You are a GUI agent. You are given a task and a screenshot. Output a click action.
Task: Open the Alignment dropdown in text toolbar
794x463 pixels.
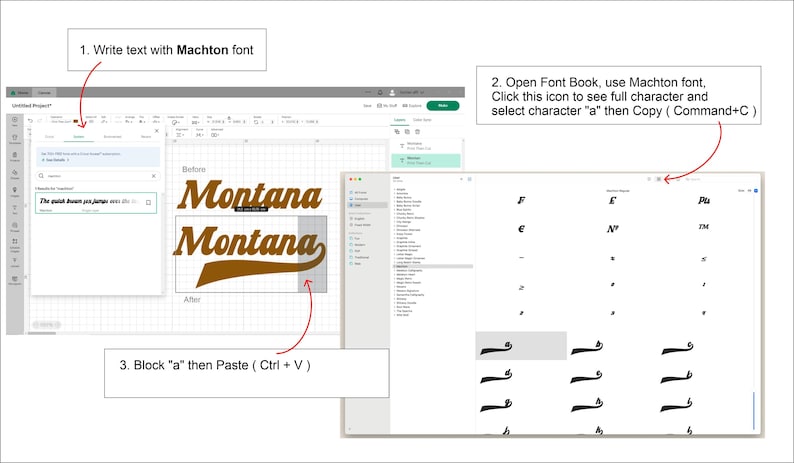click(x=181, y=133)
